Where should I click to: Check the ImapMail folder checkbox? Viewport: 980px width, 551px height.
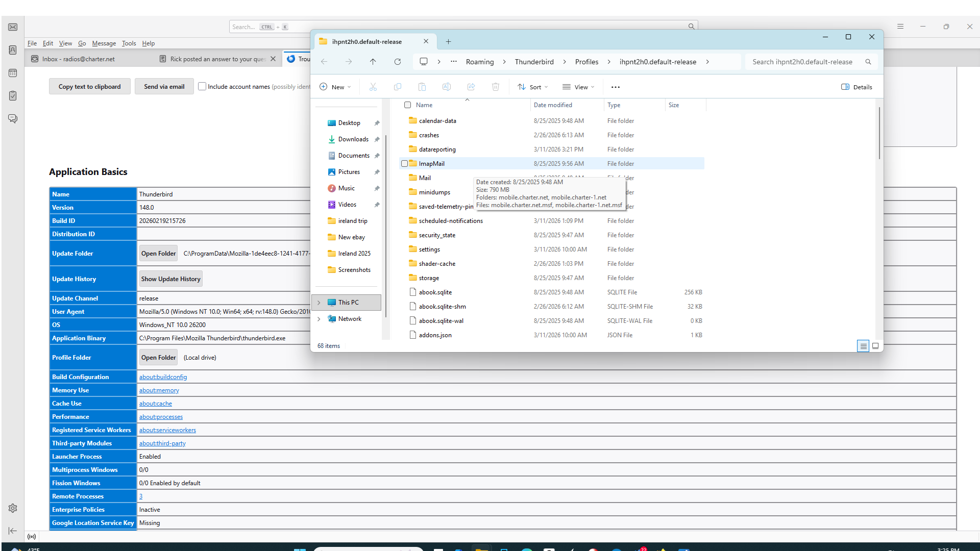[x=405, y=164]
